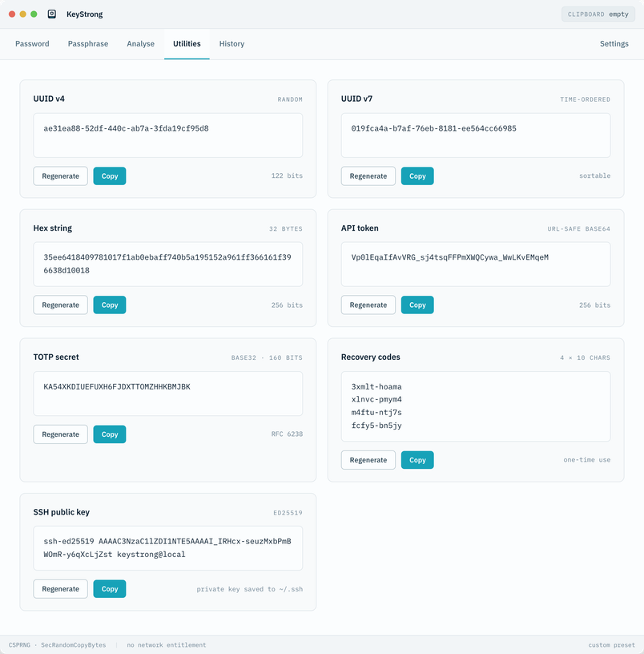Click the API token output field
This screenshot has width=644, height=654.
click(476, 264)
